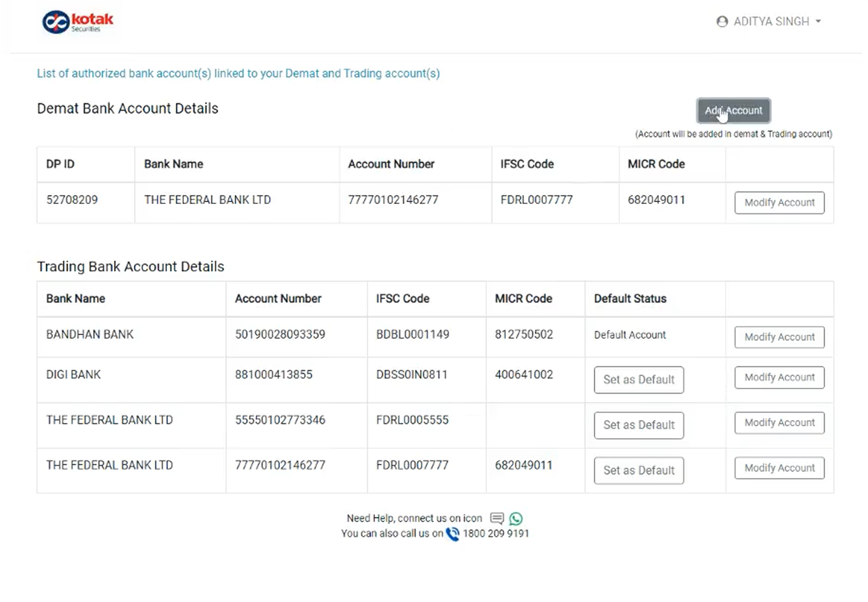868x602 pixels.
Task: Click the Kotak Securities logo
Action: tap(77, 21)
